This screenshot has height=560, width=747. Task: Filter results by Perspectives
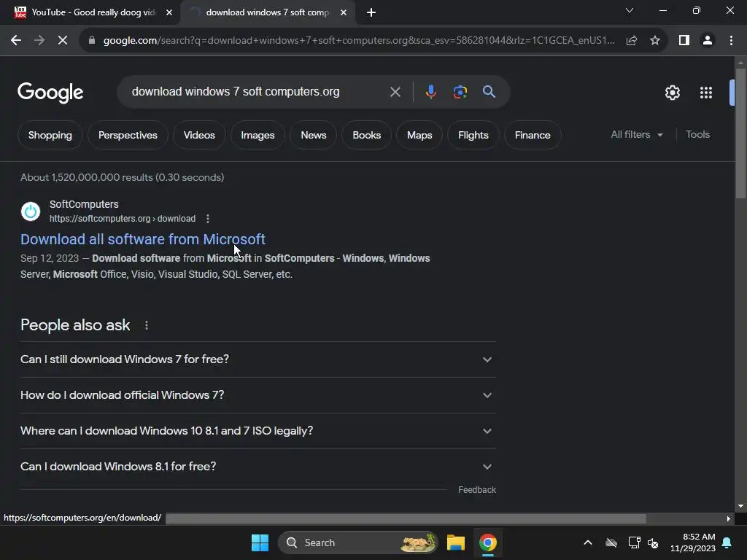coord(128,135)
